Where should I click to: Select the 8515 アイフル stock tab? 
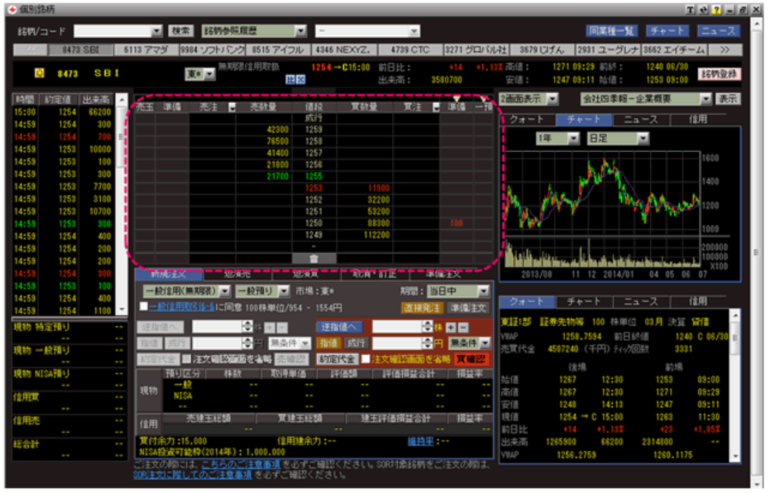click(x=278, y=50)
